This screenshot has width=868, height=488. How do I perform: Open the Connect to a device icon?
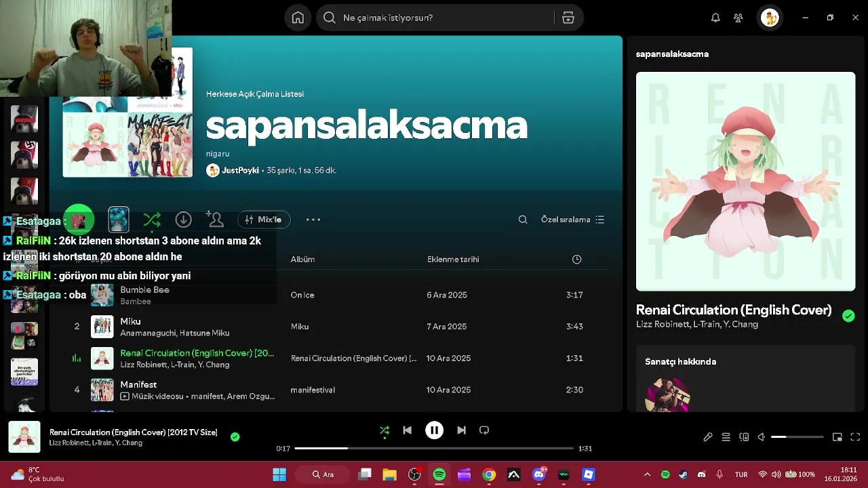coord(744,437)
